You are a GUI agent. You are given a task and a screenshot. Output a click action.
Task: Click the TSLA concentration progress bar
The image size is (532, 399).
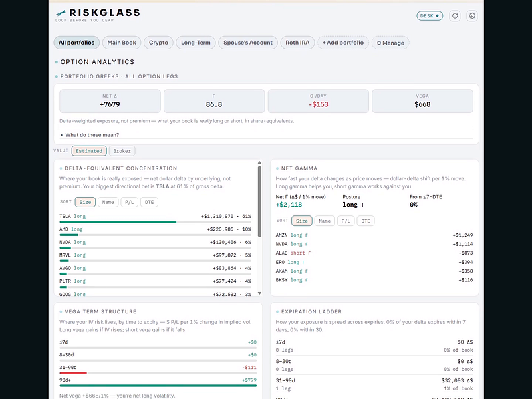pos(155,222)
